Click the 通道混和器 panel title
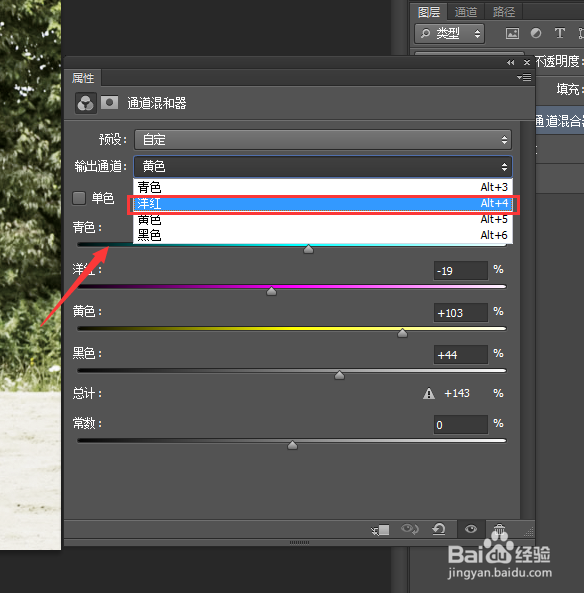This screenshot has height=593, width=584. 157,103
